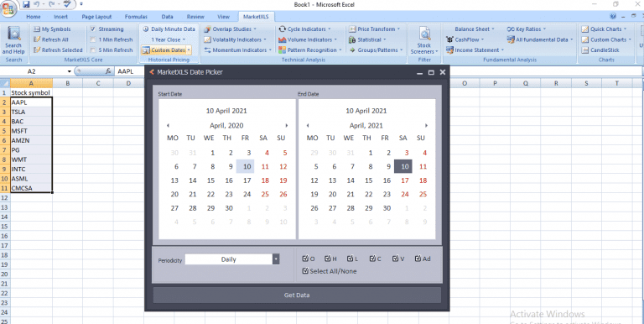Open Cycle Indicators menu
644x324 pixels.
(x=304, y=29)
